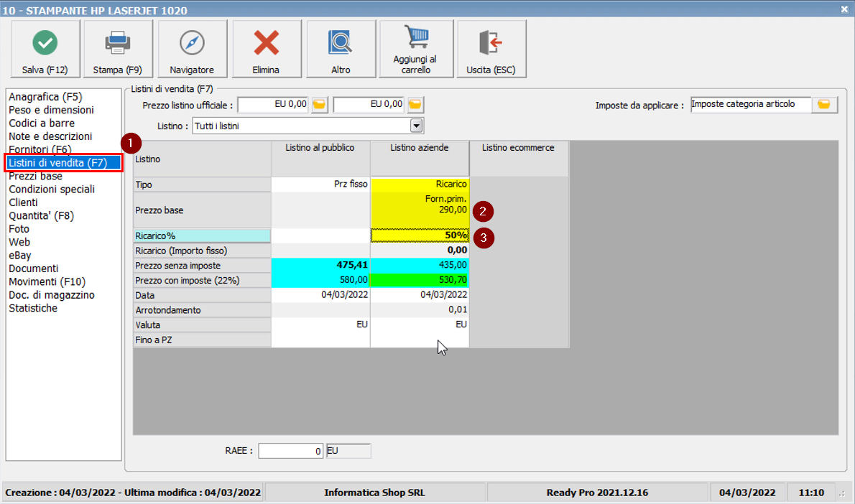Click the Prezzo con imposte (22%) row label
Image resolution: width=855 pixels, height=504 pixels.
coord(203,280)
